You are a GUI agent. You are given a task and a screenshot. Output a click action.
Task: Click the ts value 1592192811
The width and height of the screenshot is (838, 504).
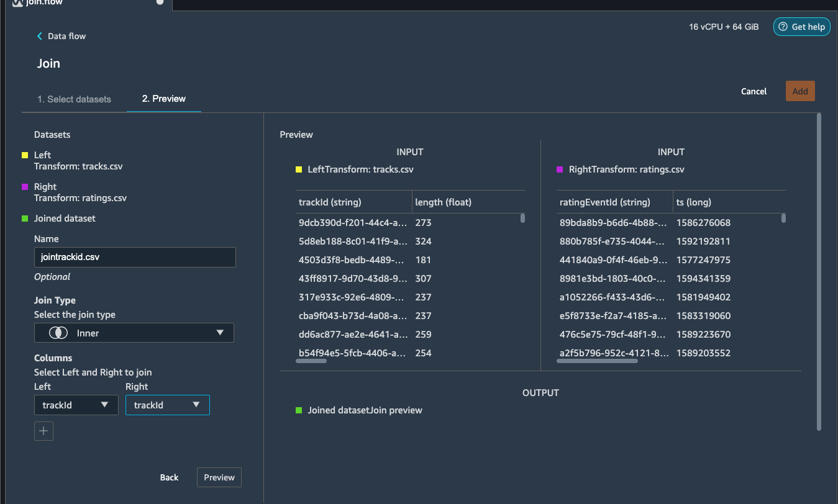(703, 241)
